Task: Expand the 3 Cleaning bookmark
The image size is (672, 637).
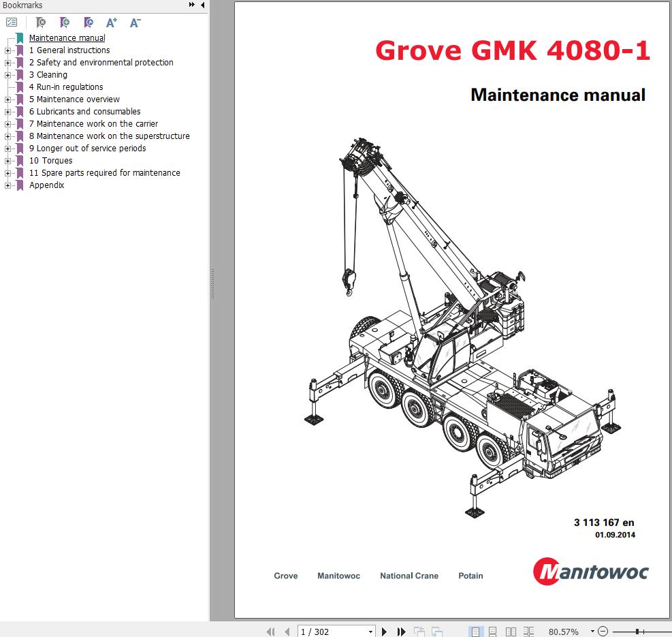Action: coord(7,75)
